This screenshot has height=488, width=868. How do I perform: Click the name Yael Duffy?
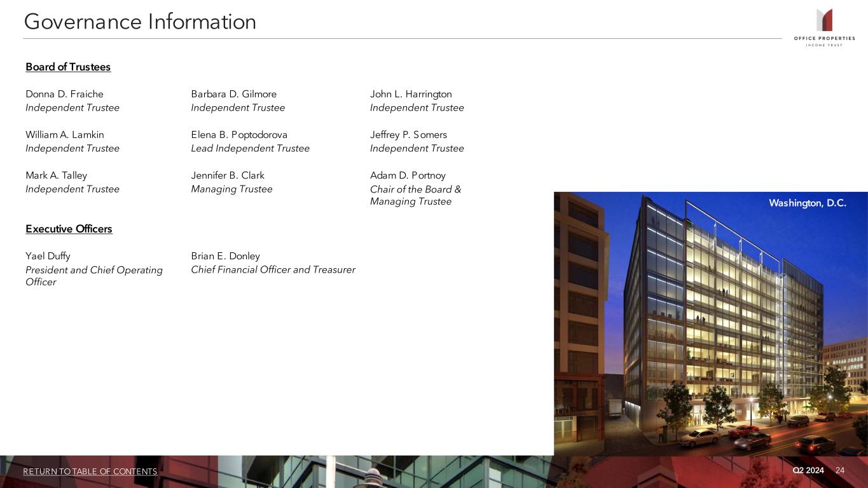[48, 256]
